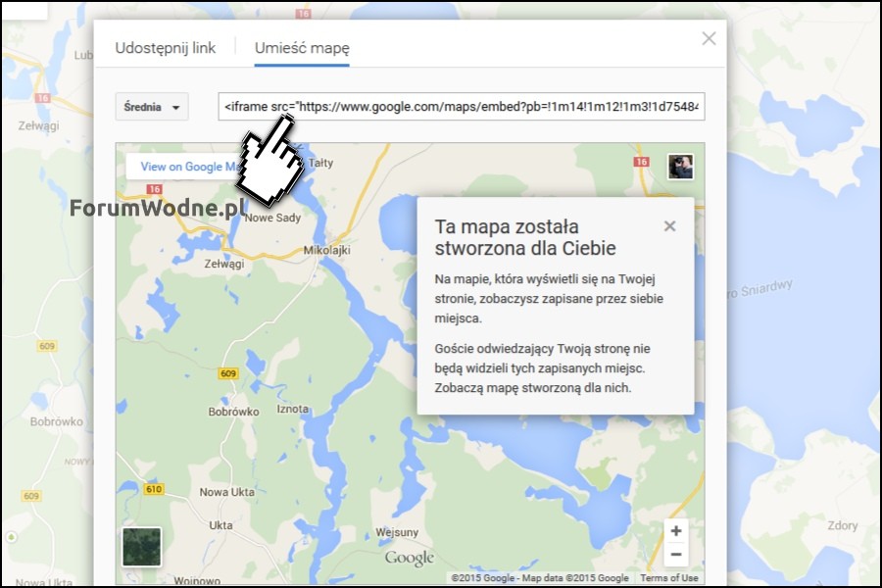Open the Średnia map size dropdown
Viewport: 882px width, 588px height.
152,107
